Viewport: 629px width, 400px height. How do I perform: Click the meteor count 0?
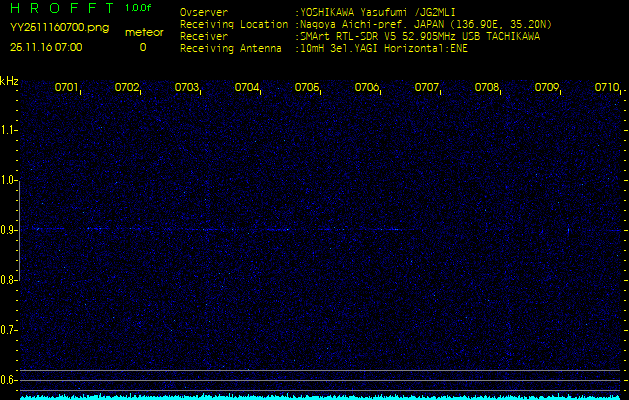[x=143, y=47]
